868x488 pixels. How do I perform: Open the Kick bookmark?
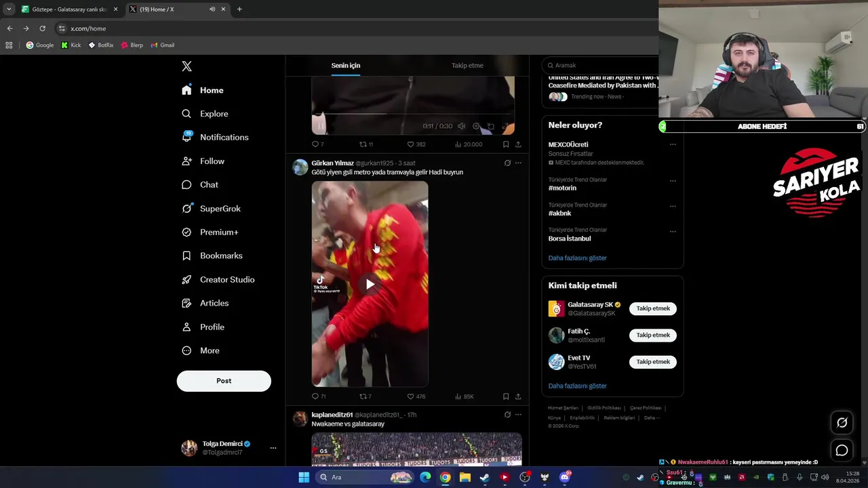coord(71,45)
